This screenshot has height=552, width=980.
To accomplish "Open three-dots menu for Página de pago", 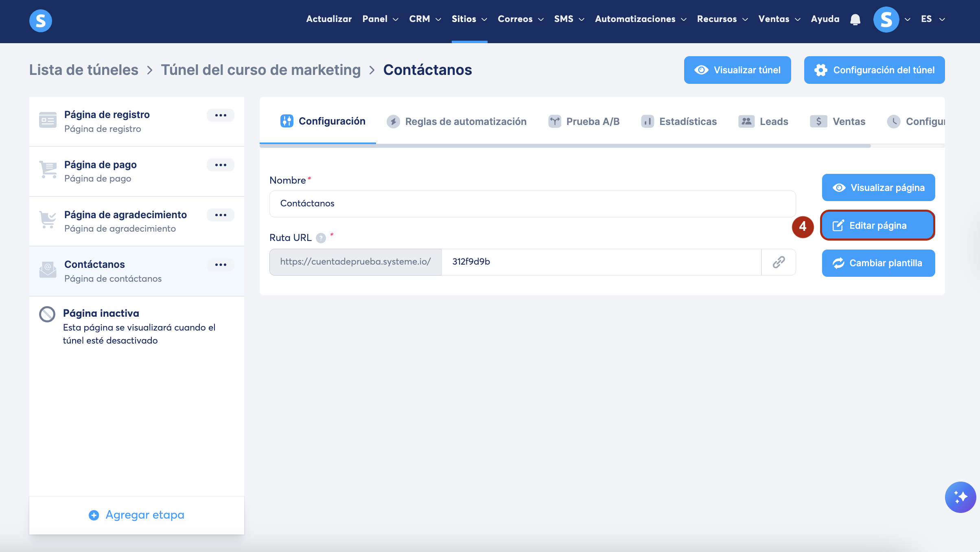I will click(x=221, y=165).
